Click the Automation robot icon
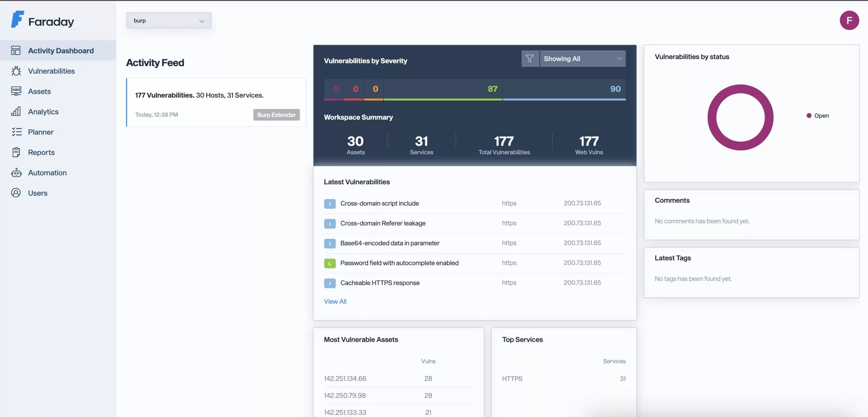Screen dimensions: 868x417 pyautogui.click(x=16, y=172)
